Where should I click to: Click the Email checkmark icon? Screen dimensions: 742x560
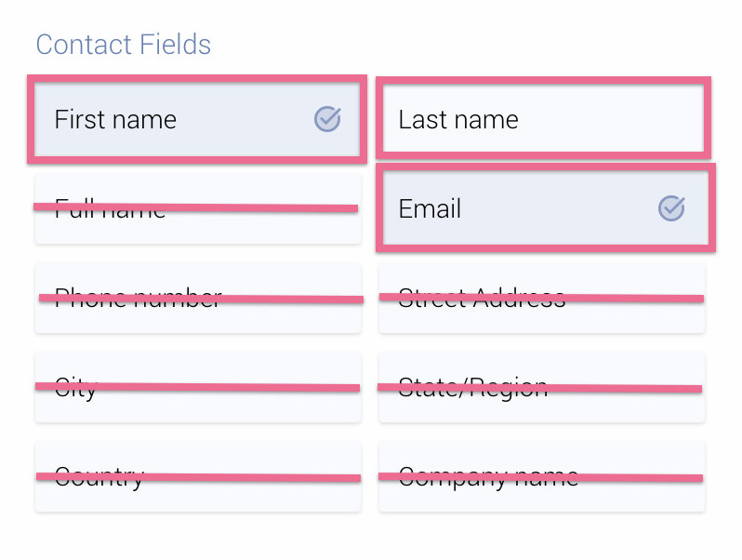[x=671, y=208]
